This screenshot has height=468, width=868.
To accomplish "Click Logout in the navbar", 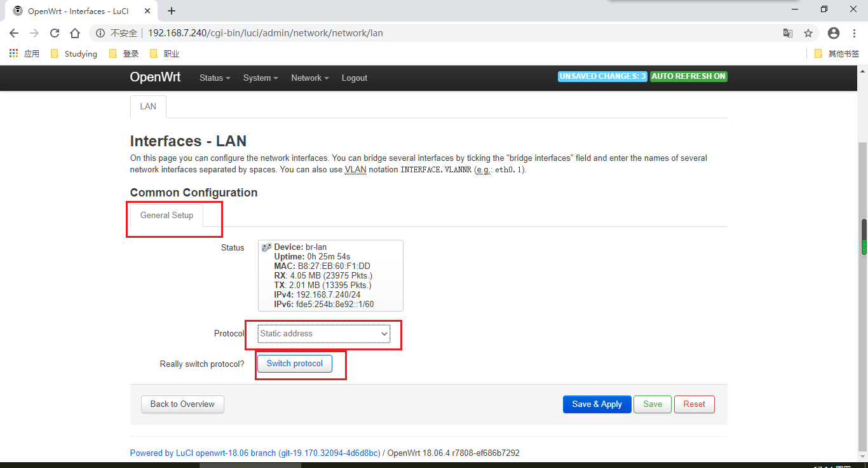I will point(355,78).
